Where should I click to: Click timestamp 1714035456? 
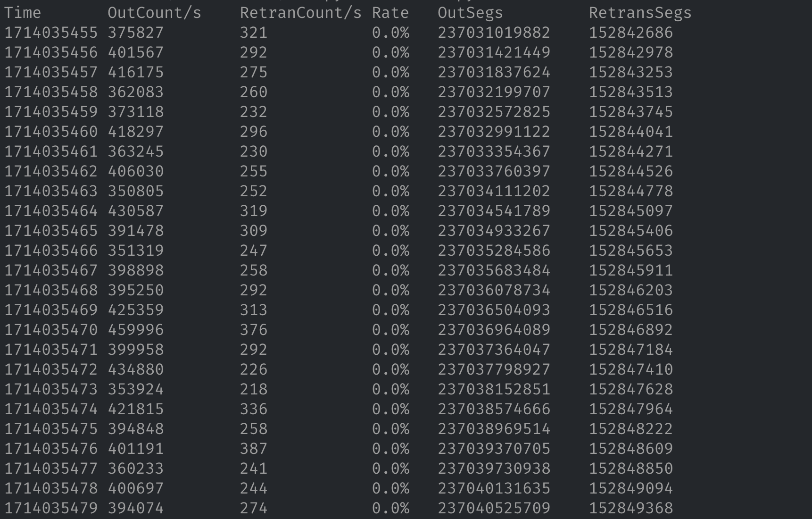[51, 52]
